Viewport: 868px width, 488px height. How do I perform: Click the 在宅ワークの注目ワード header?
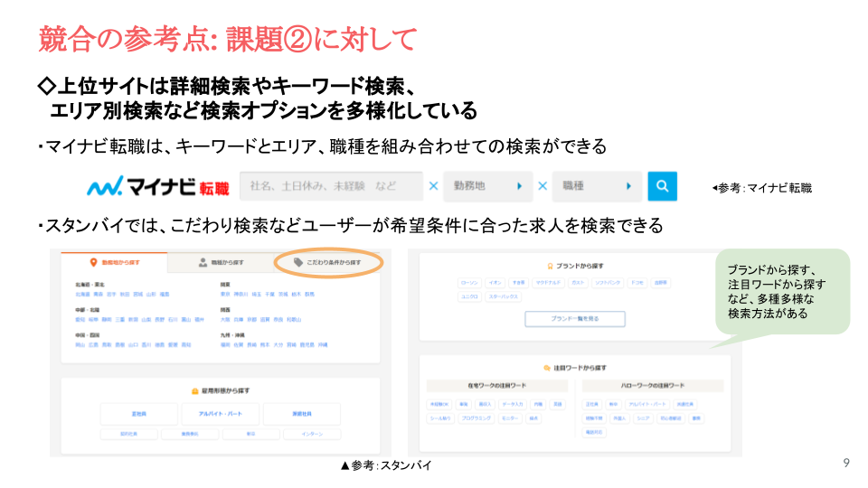(497, 386)
